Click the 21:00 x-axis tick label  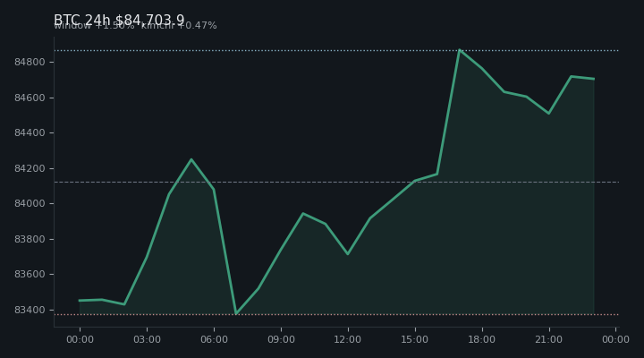pos(548,339)
